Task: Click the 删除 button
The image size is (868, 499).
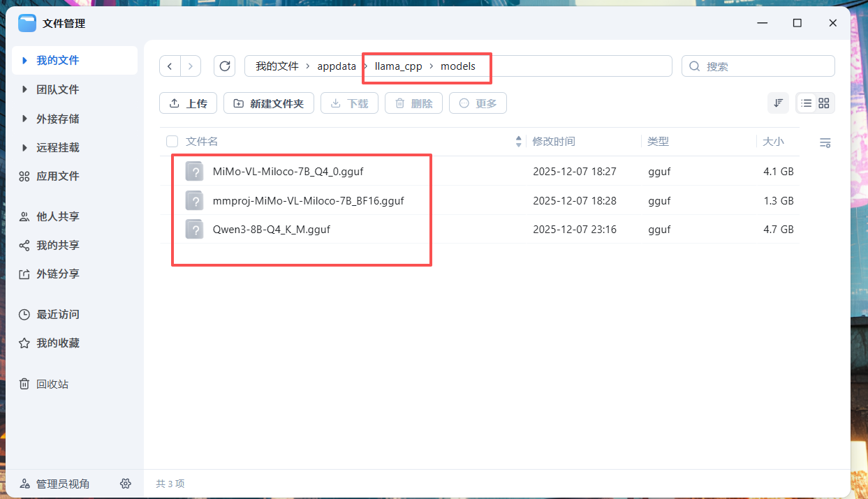Action: (x=413, y=103)
